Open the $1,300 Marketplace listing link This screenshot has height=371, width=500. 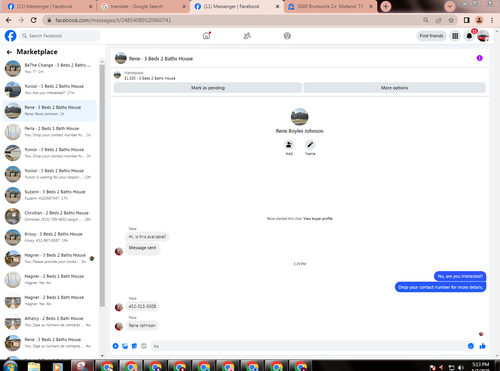point(150,78)
